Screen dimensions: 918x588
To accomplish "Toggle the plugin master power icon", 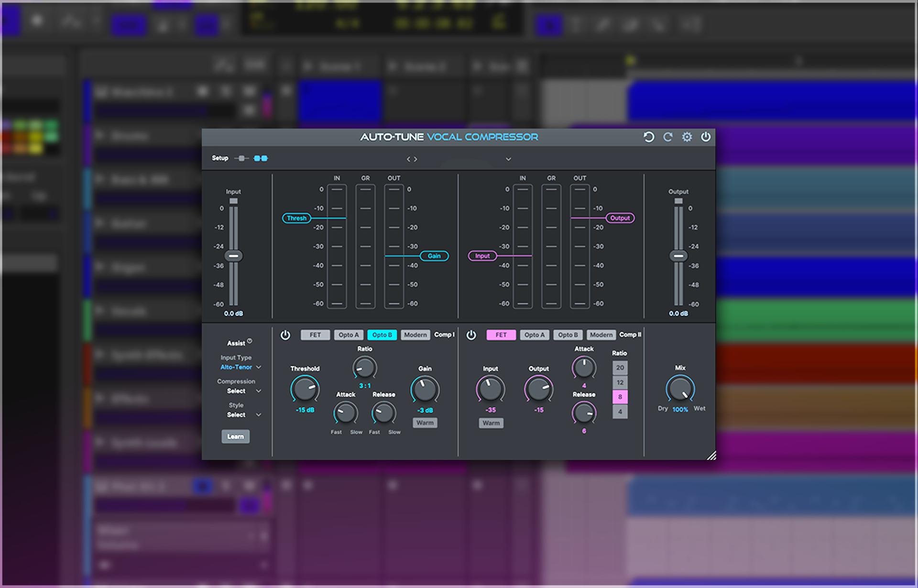I will click(706, 137).
